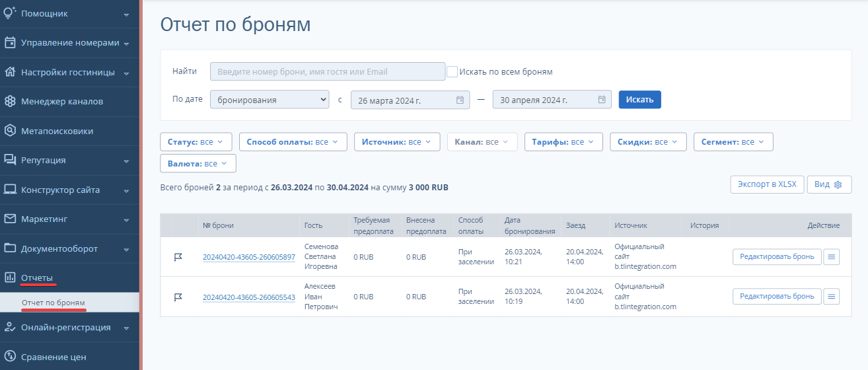The height and width of the screenshot is (370, 868).
Task: Expand the Конструктор сайта chevron
Action: pos(126,190)
